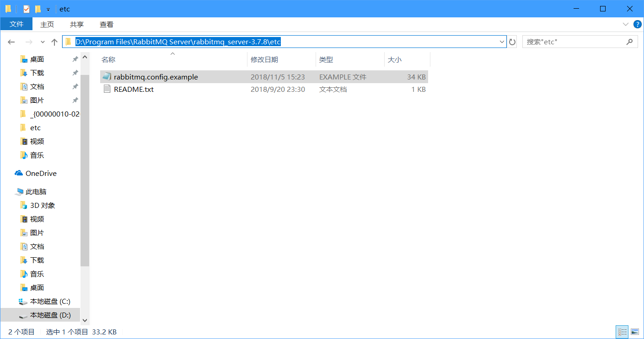644x339 pixels.
Task: Switch to details view layout icon
Action: [622, 332]
